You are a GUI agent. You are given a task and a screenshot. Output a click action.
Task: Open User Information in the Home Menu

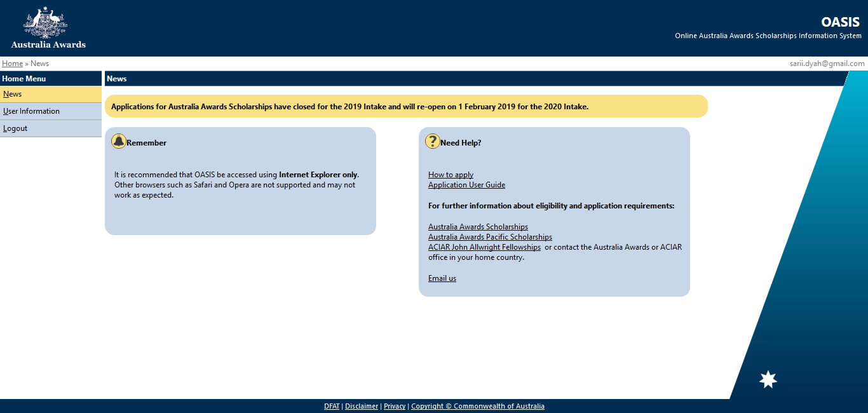[x=51, y=111]
